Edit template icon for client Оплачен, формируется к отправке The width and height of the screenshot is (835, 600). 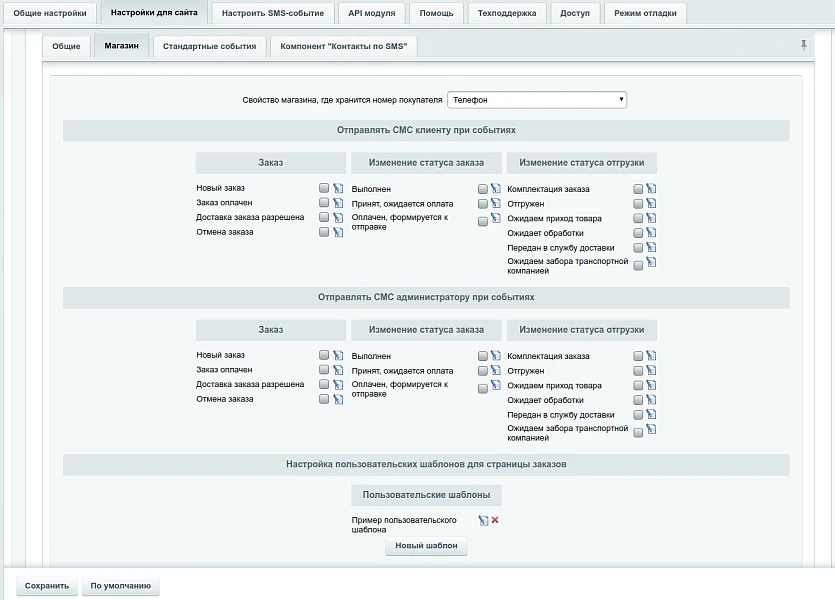tap(496, 218)
